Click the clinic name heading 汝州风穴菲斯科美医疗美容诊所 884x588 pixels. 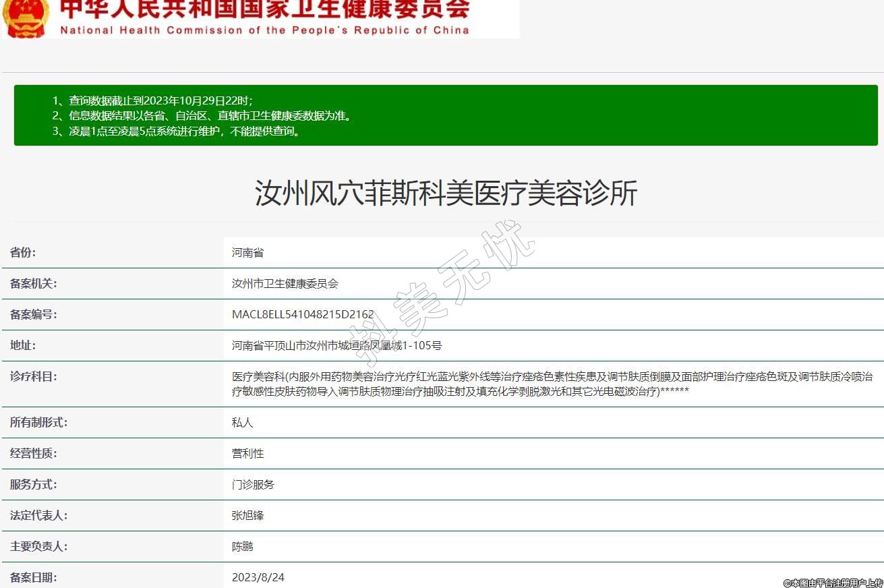click(x=446, y=194)
